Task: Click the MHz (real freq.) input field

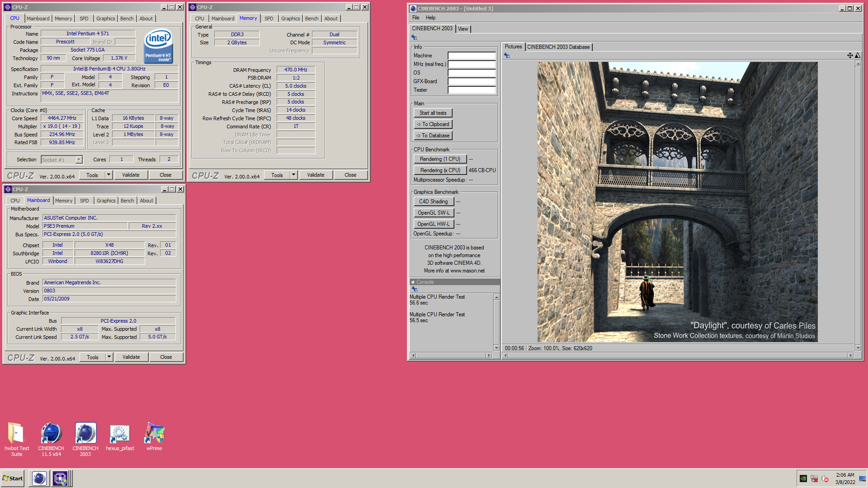Action: [x=472, y=64]
